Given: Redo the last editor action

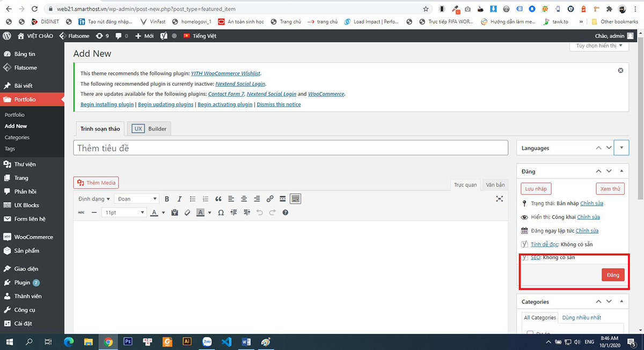Looking at the screenshot, I should pos(273,213).
